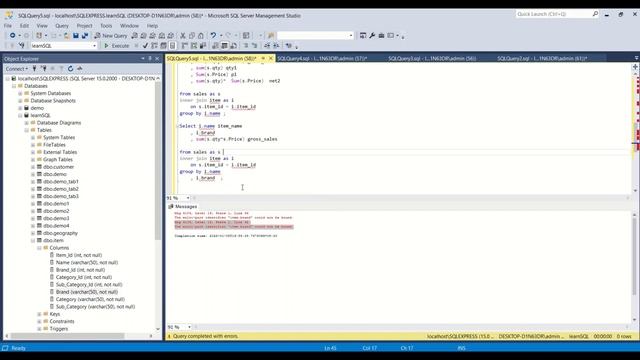Expand the dbo.customer table node

33,167
